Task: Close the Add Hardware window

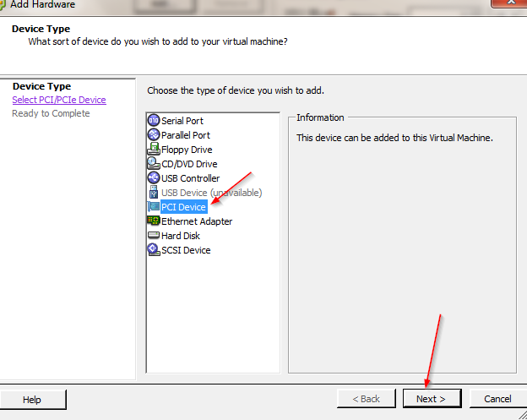Action: tap(510, 3)
